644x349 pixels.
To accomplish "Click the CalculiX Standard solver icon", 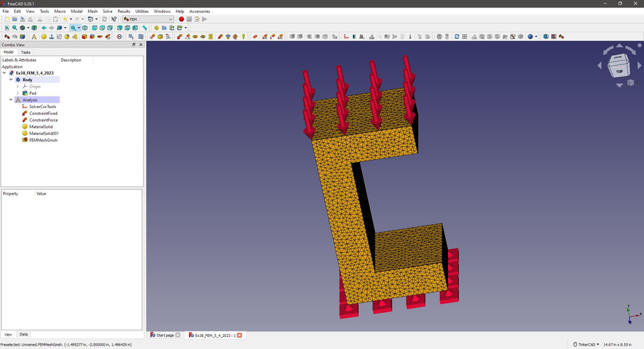I will coord(346,37).
